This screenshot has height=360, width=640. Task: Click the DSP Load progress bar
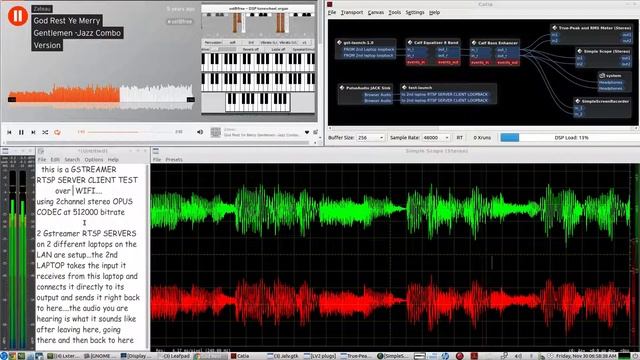coord(569,138)
